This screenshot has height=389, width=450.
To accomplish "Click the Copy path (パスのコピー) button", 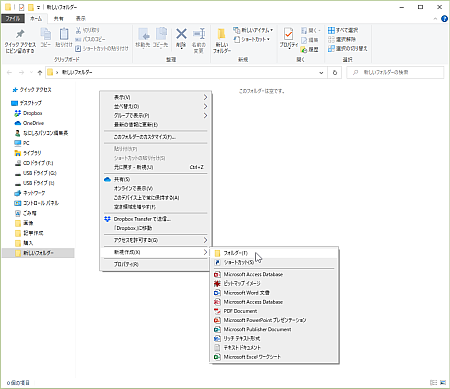I will point(90,39).
